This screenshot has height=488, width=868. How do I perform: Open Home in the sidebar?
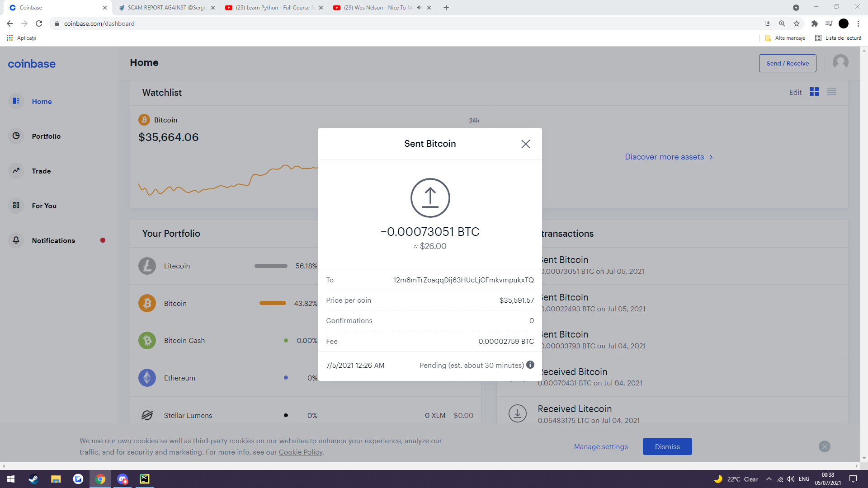42,101
